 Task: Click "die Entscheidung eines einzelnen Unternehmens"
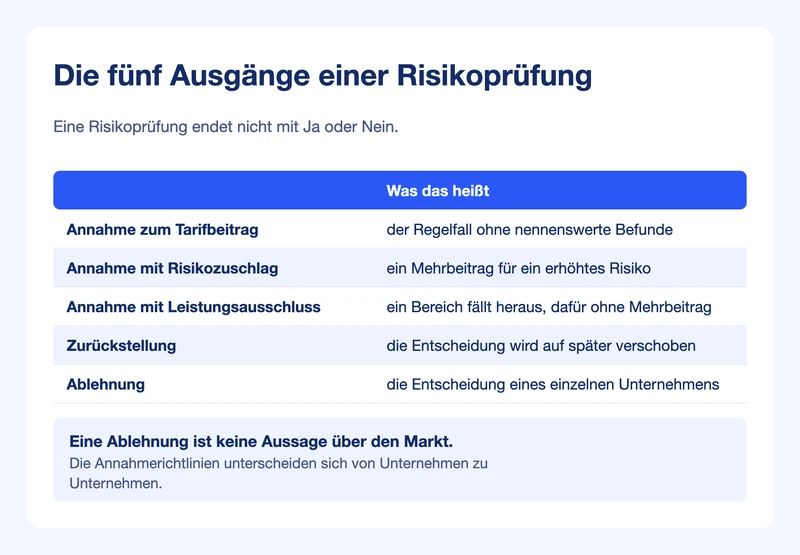coord(553,385)
